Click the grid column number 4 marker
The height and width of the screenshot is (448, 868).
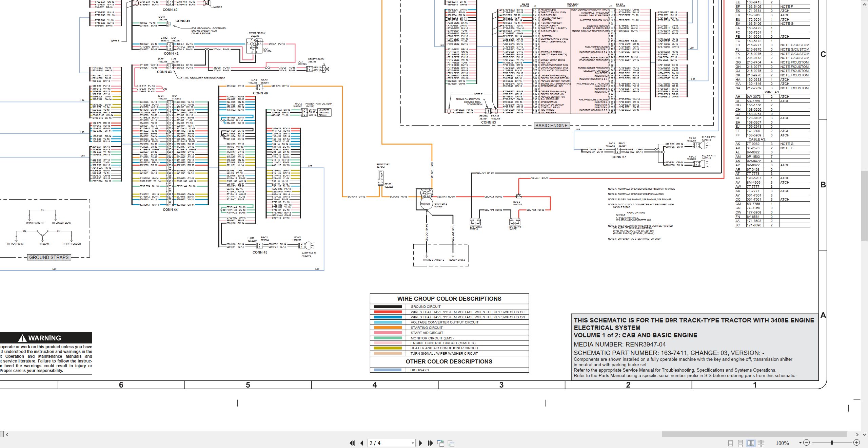coord(375,385)
